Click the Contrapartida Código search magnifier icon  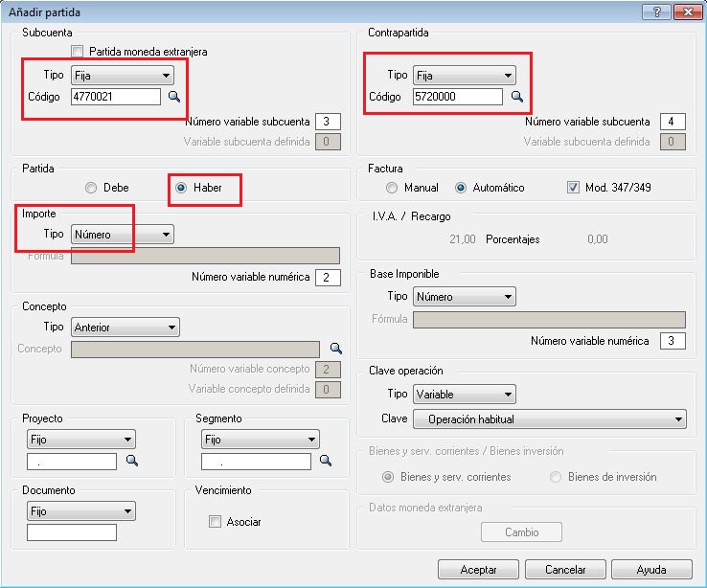point(516,97)
